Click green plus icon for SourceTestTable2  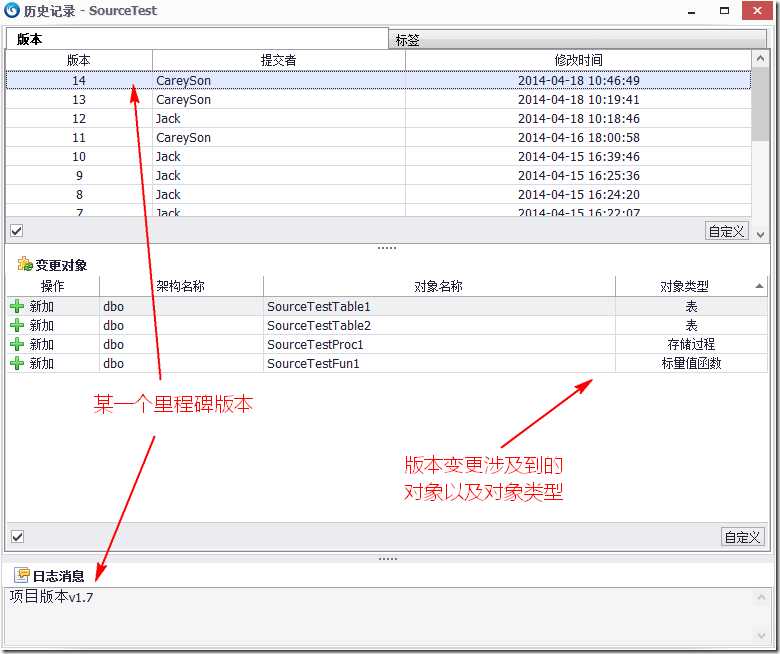[x=17, y=325]
